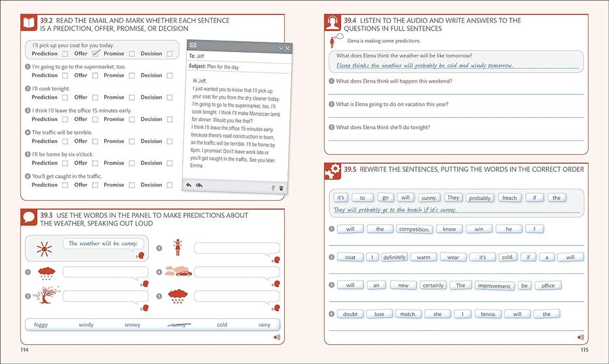Check Decision for "I'm going to go to the supermarket"
Image resolution: width=609 pixels, height=364 pixels.
point(170,75)
